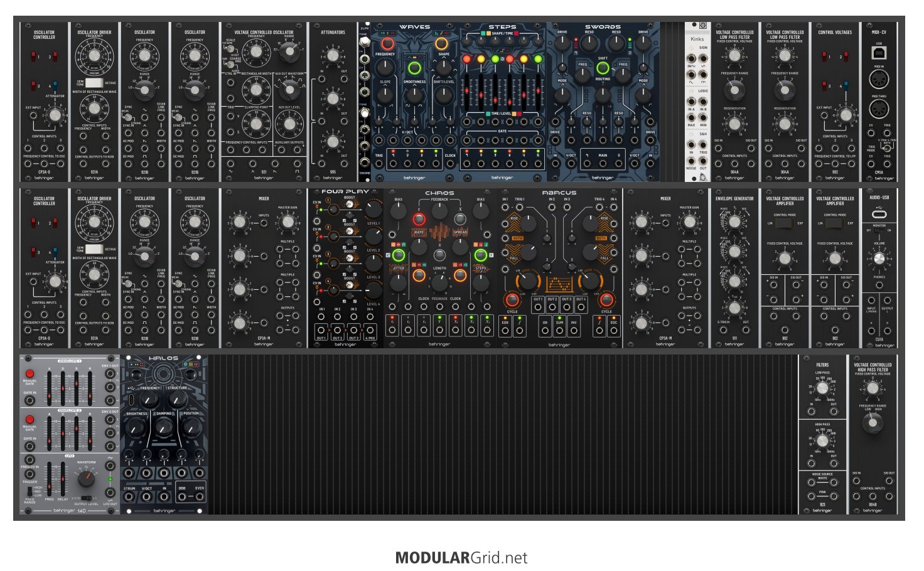Toggle switch 2 on the Control Voltages module
The height and width of the screenshot is (571, 924).
[846, 57]
